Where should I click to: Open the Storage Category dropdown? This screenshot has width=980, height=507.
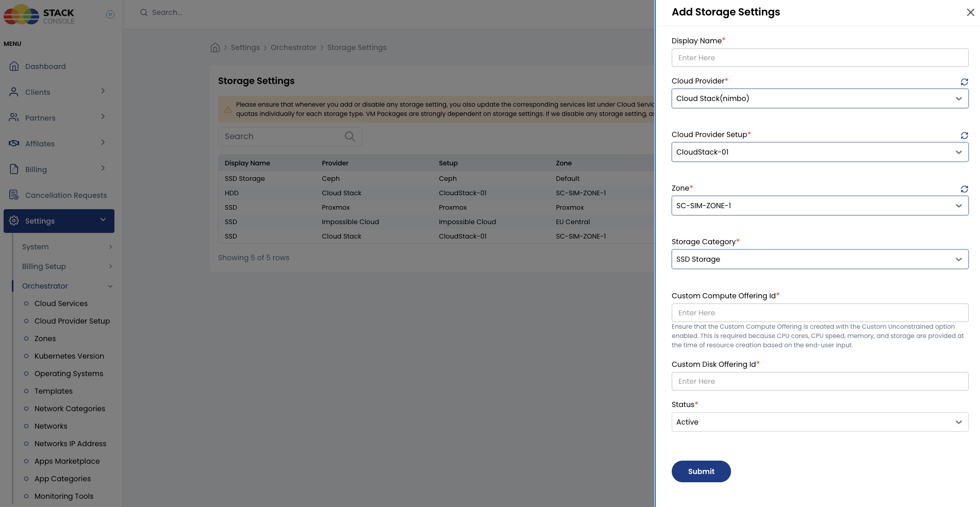[820, 259]
